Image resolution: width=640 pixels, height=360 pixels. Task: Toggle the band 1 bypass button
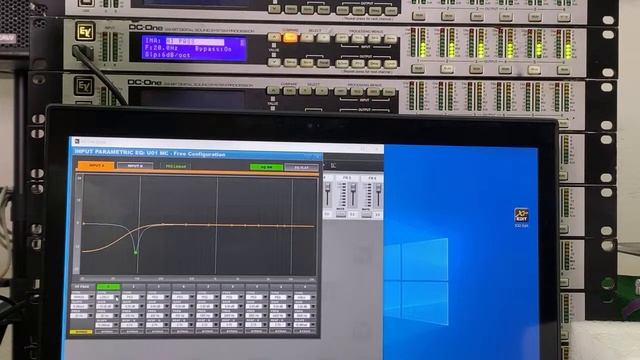pos(107,332)
